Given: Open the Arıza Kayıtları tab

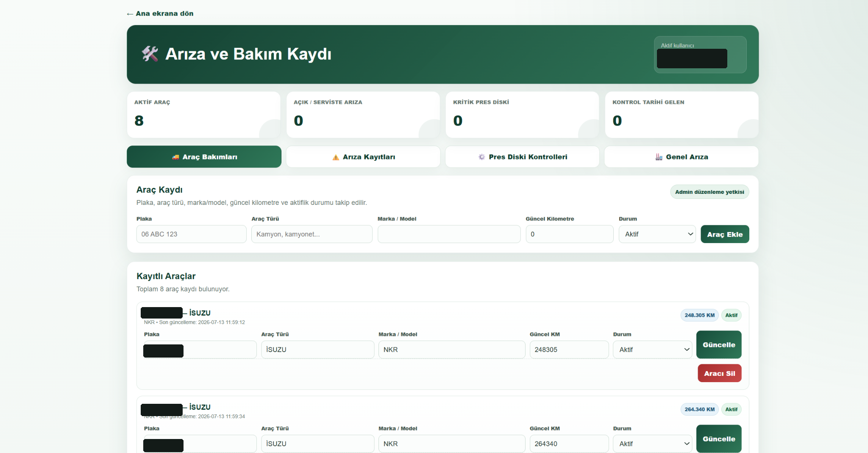Looking at the screenshot, I should pos(363,157).
